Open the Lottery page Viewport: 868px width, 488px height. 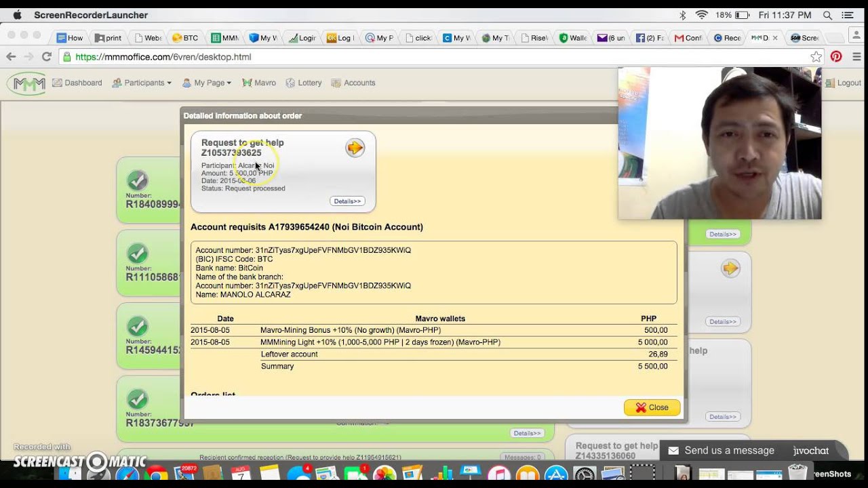pyautogui.click(x=304, y=83)
